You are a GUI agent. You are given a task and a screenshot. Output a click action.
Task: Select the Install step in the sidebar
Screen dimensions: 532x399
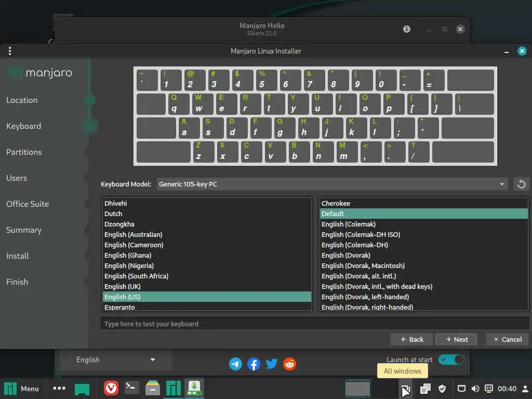[17, 256]
